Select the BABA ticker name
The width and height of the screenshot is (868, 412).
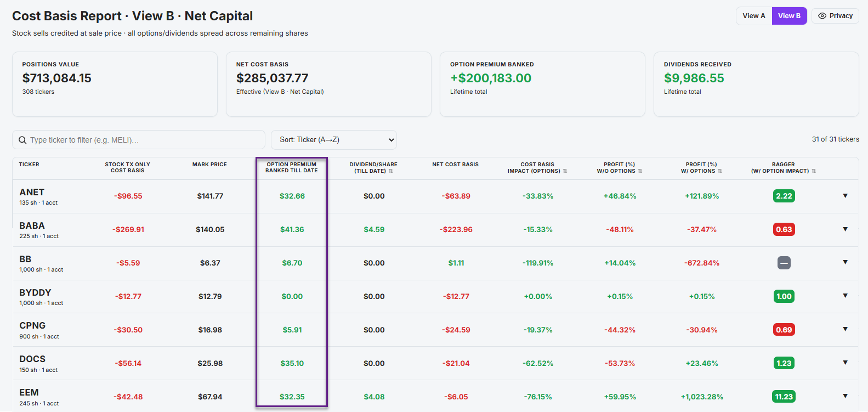32,225
